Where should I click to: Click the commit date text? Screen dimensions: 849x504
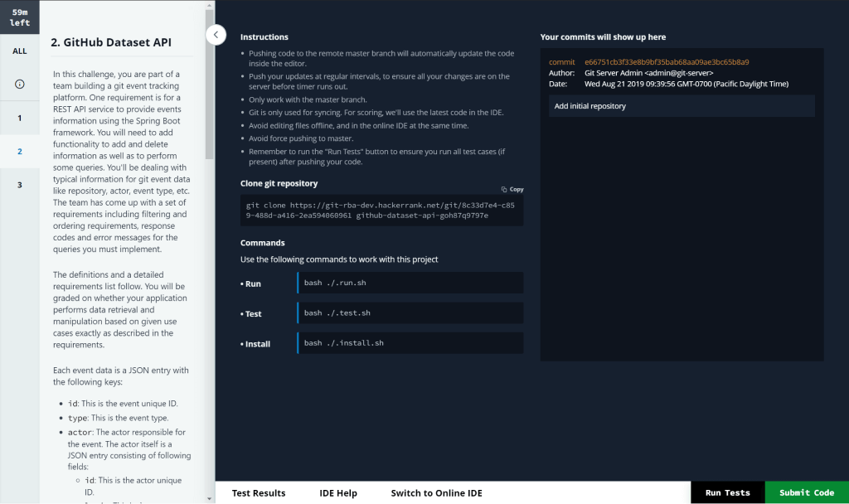(686, 84)
